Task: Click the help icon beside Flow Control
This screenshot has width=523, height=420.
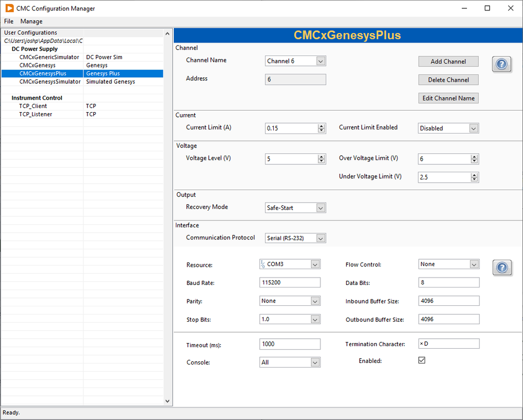Action: coord(502,268)
